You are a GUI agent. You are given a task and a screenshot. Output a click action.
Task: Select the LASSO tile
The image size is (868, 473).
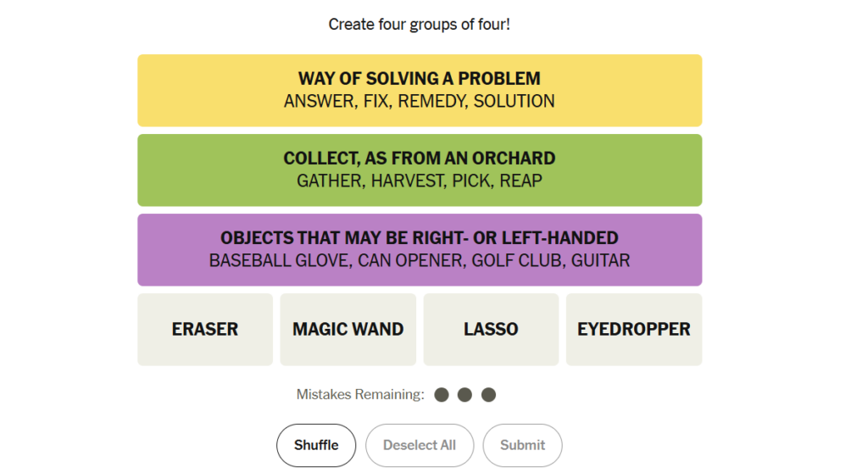(491, 330)
